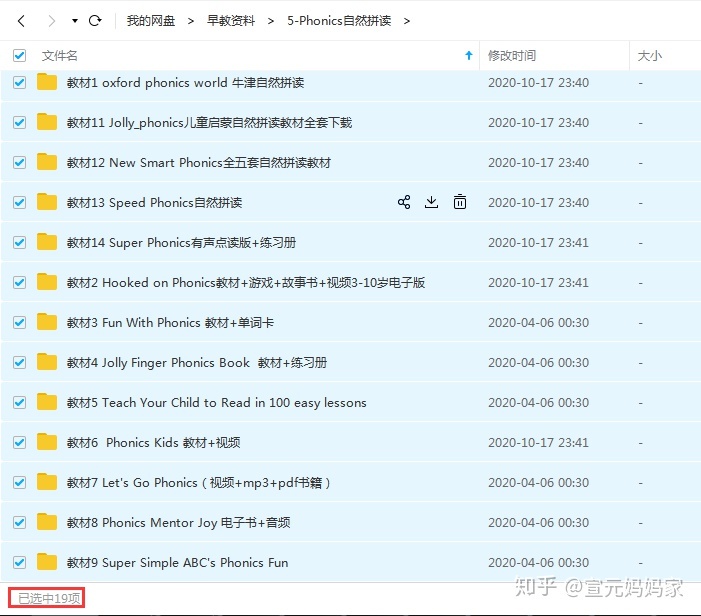
Task: Sort by 文件名 column header
Action: pyautogui.click(x=59, y=56)
